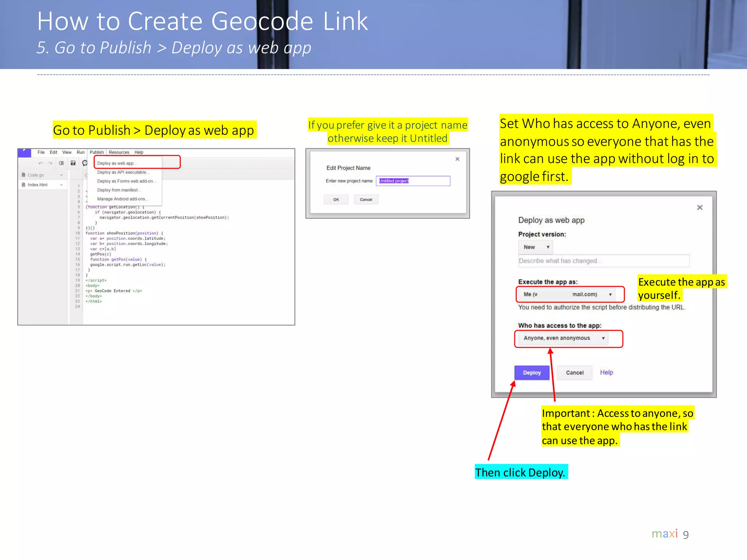
Task: Click OK in Edit Project Name dialog
Action: pos(336,199)
